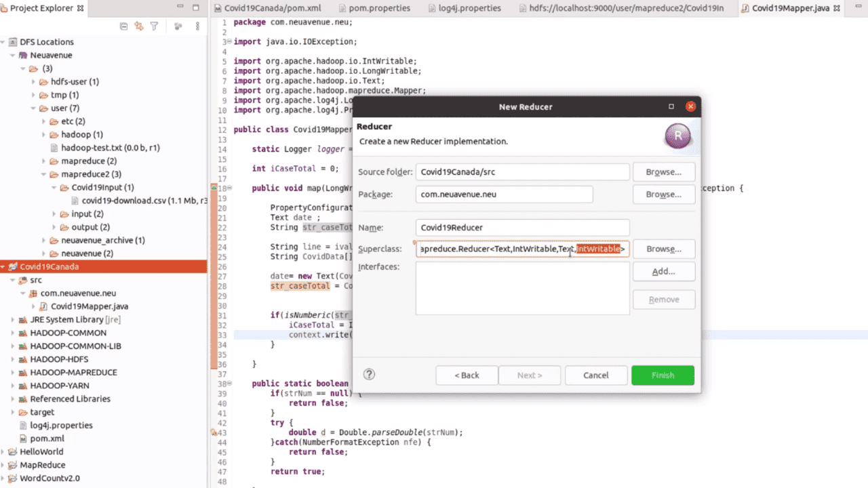The image size is (868, 488).
Task: Click the pom.xml file icon in the tree
Action: tap(23, 439)
